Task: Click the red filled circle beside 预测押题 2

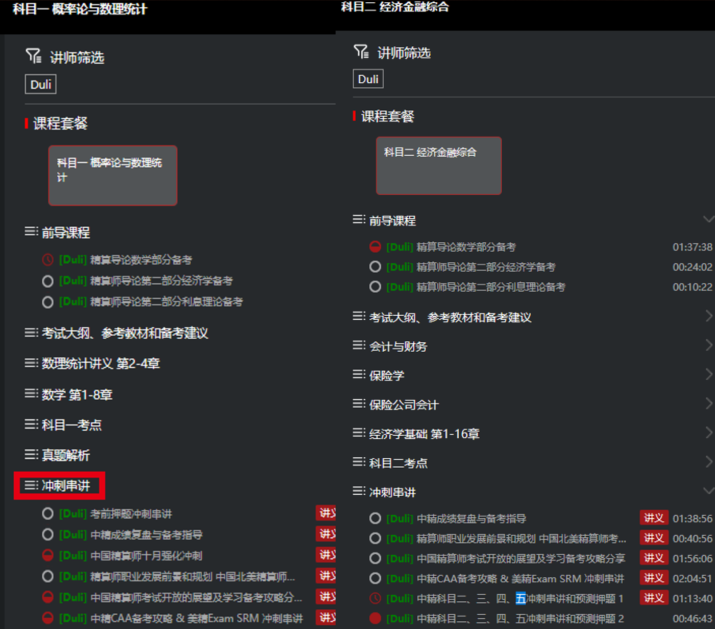Action: coord(375,619)
